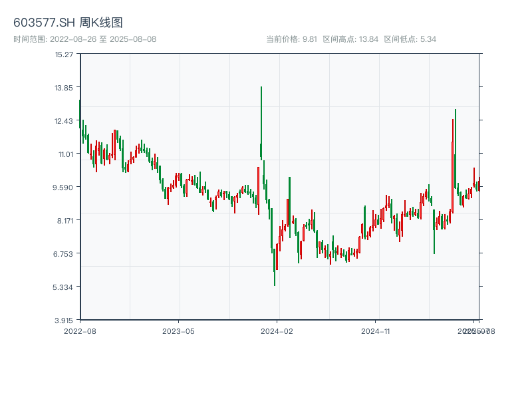The image size is (532, 399).
Task: Select the 2024-02 x-axis date label
Action: coord(277,331)
